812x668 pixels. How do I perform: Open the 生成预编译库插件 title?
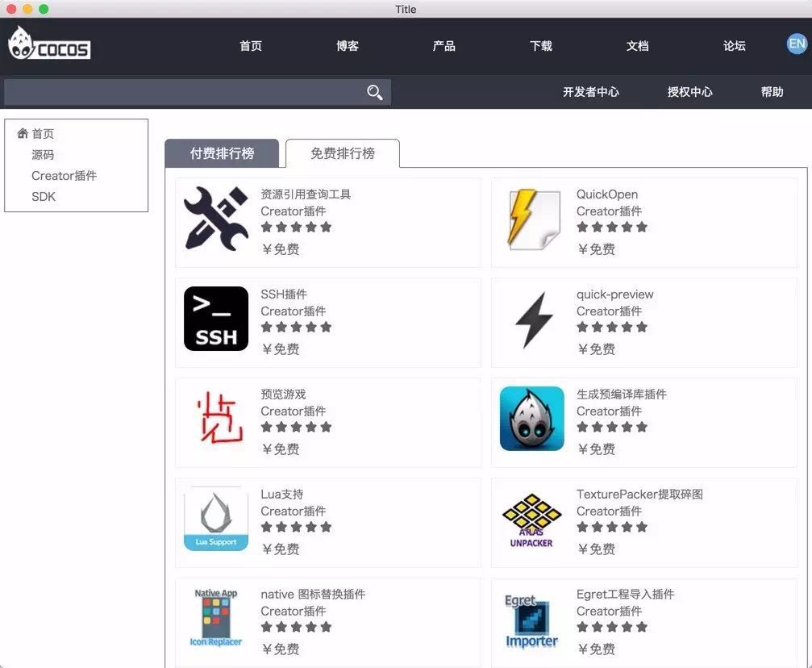coord(622,395)
